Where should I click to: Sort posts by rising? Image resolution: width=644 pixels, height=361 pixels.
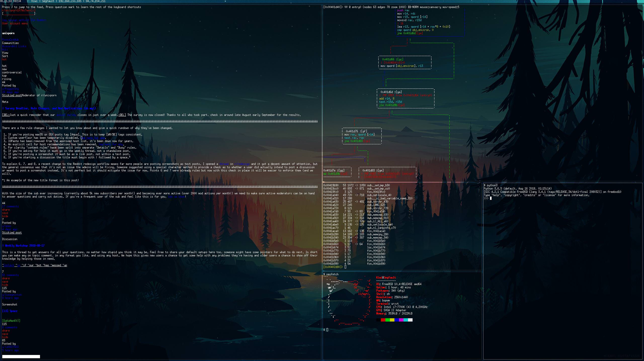click(7, 79)
